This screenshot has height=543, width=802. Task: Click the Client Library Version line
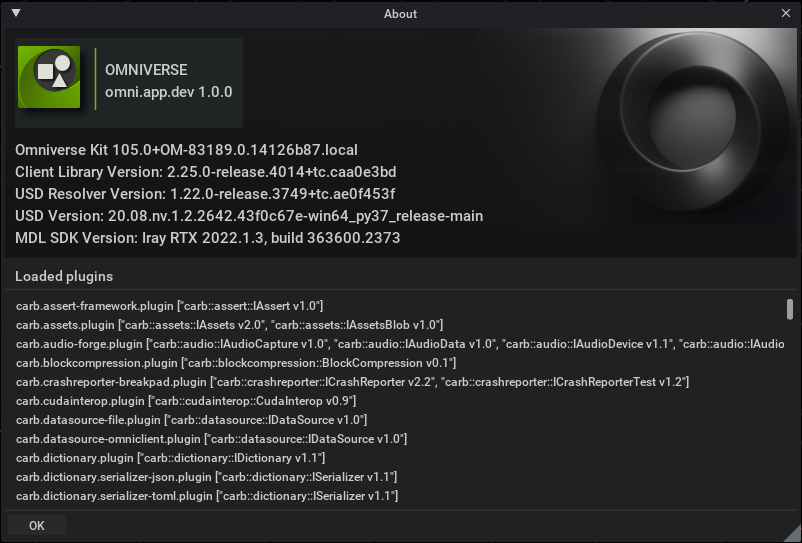point(205,172)
